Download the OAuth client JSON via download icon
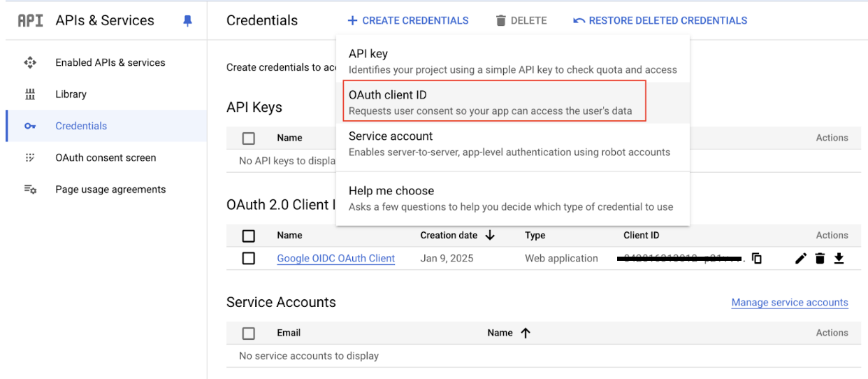The image size is (868, 379). (x=839, y=259)
